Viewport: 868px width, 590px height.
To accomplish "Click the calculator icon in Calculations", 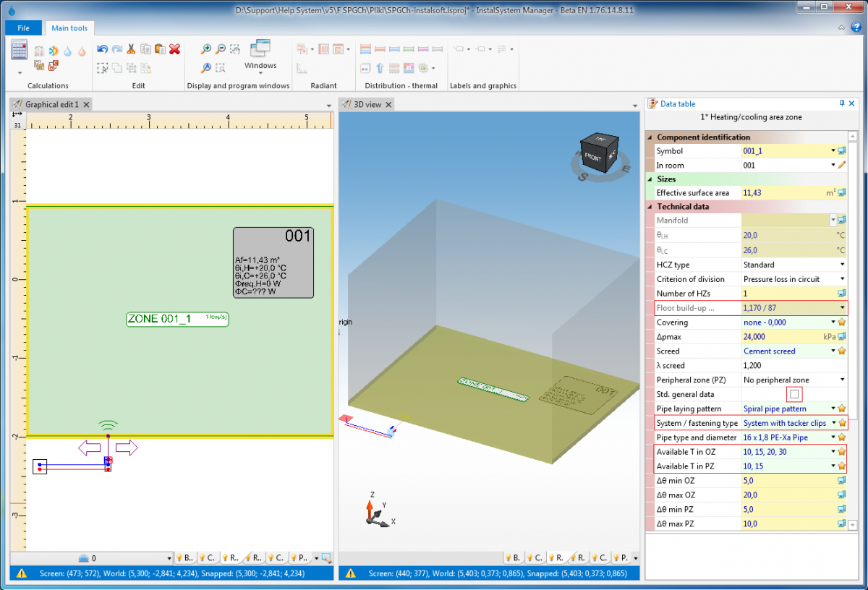I will tap(20, 50).
